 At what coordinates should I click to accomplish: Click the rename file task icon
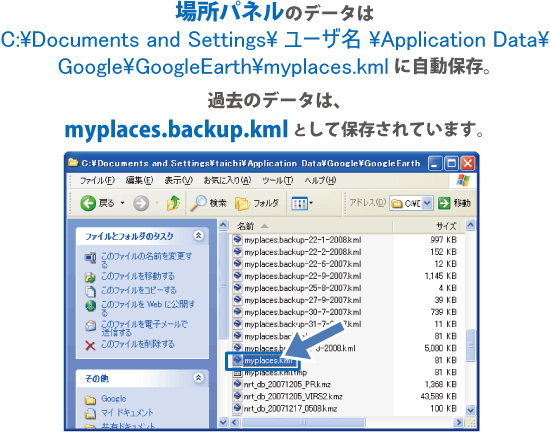tap(90, 258)
